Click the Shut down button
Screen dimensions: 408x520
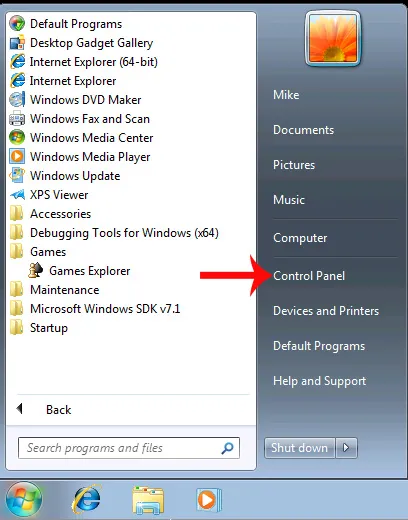pos(299,448)
